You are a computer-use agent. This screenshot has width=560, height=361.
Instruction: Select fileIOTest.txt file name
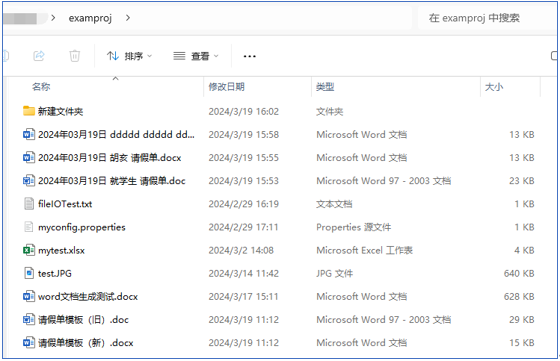tap(65, 204)
